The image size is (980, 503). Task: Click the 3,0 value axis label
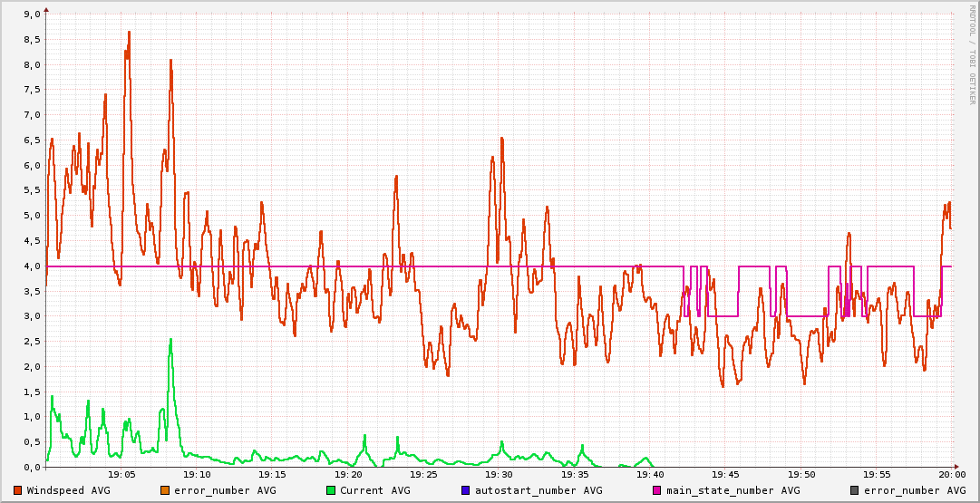[32, 316]
